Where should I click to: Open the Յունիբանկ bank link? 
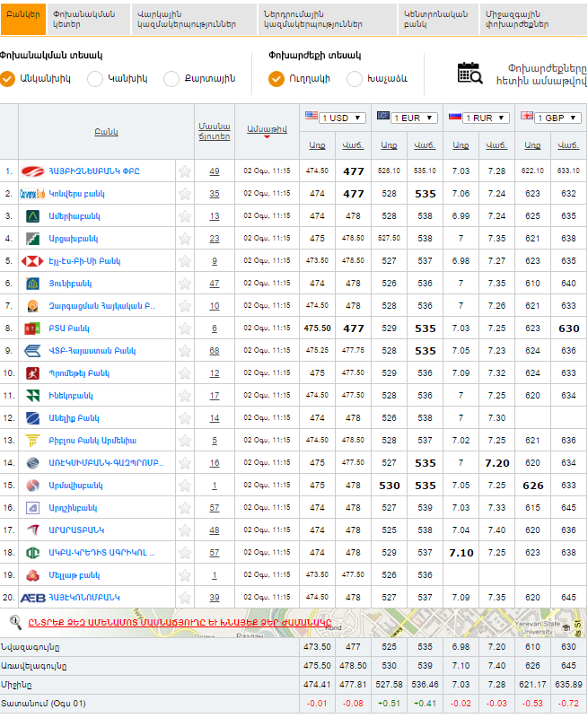point(71,284)
